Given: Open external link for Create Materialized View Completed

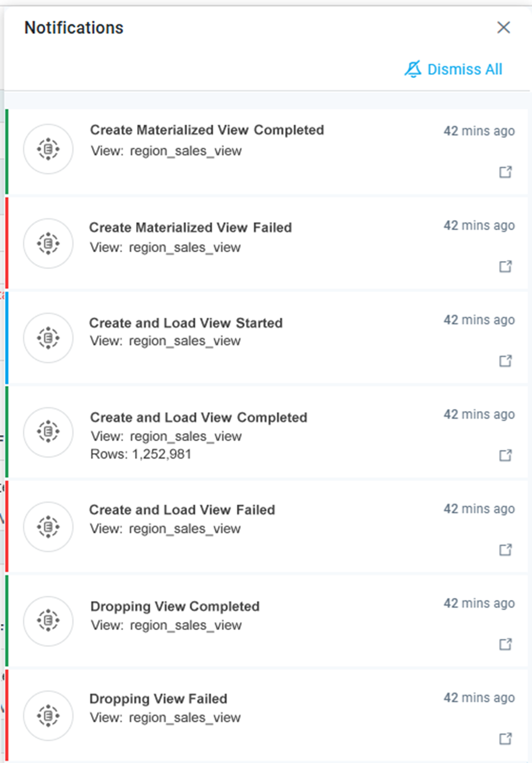Looking at the screenshot, I should click(x=505, y=172).
